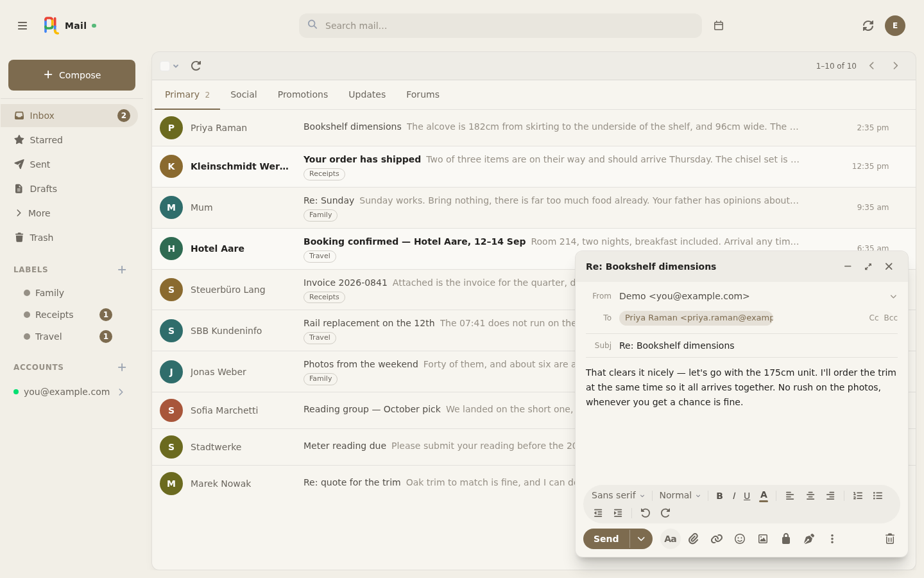
Task: Discard draft with the trash icon
Action: point(890,539)
